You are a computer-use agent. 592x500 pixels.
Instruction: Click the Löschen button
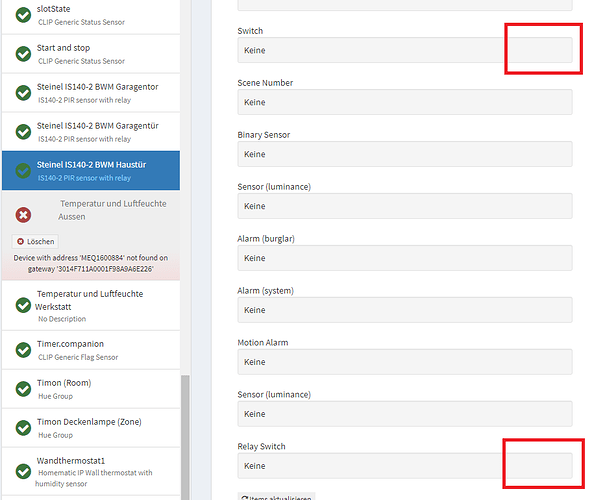[x=35, y=242]
